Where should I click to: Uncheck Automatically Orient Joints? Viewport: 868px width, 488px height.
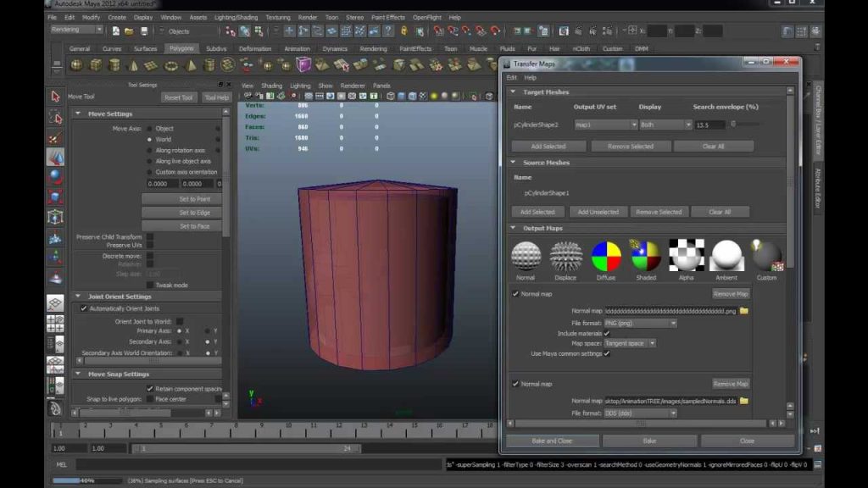[84, 308]
